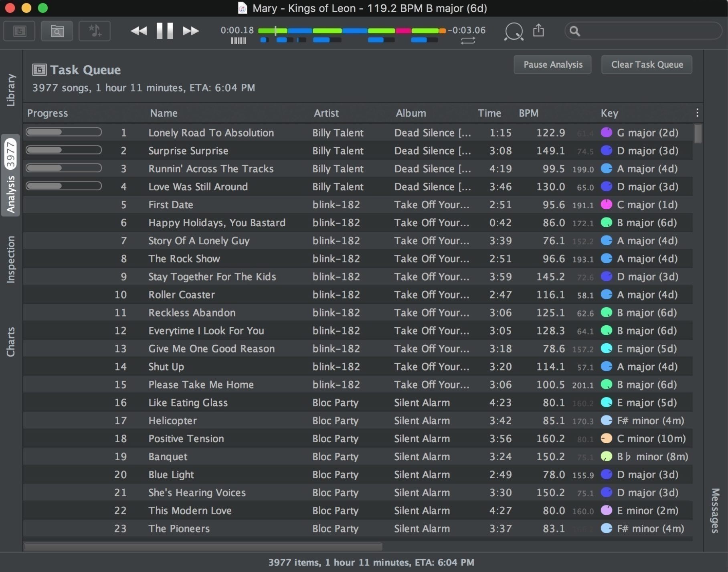Click key color dot for Happy Holidays, You Bastard
Screen dimensions: 728x572
[607, 222]
